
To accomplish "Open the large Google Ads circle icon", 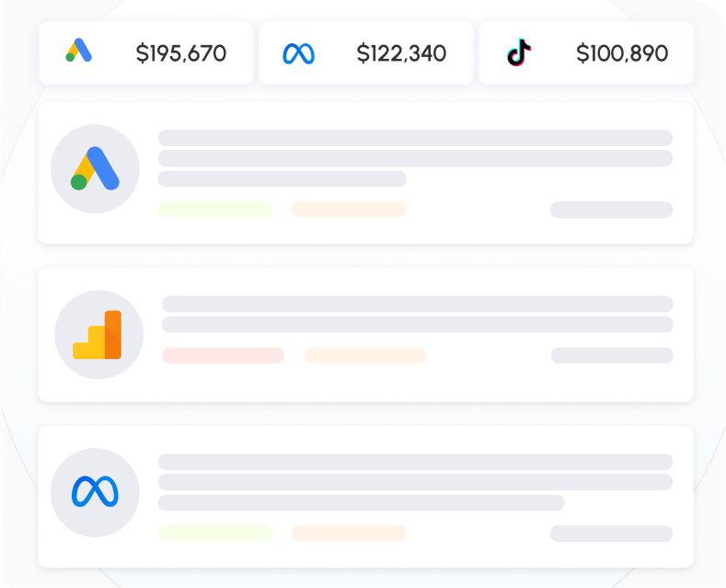I will (x=95, y=169).
